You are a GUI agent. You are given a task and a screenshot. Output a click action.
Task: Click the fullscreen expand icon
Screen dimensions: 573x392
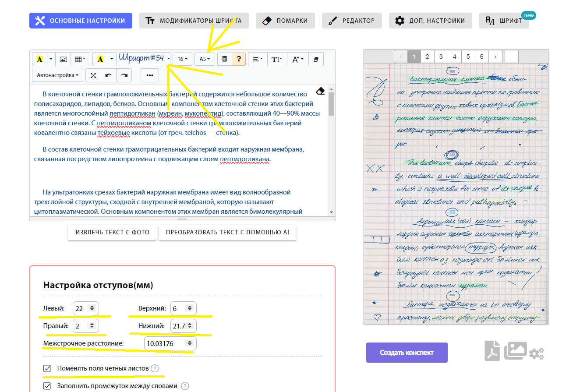click(93, 75)
